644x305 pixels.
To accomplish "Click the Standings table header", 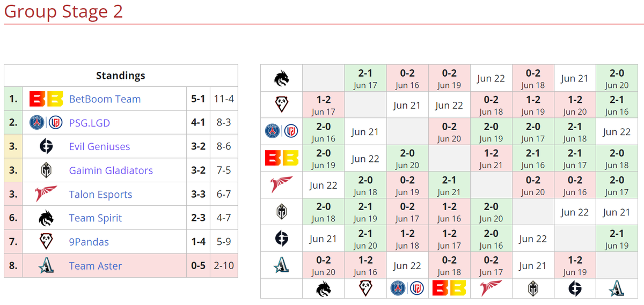I will tap(121, 76).
